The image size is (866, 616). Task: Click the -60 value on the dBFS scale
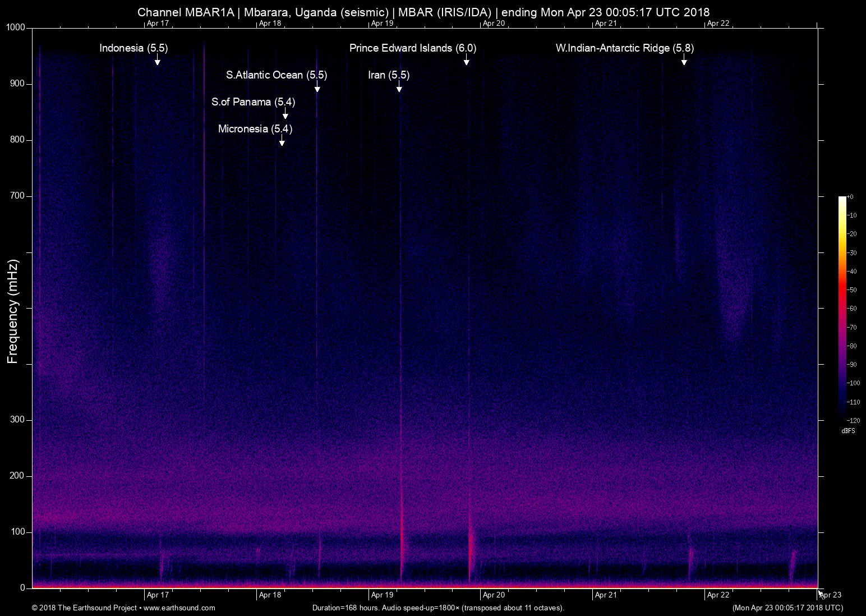click(851, 309)
